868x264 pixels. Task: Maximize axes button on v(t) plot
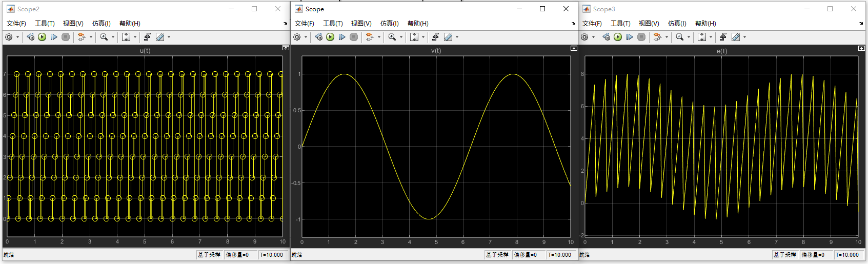pyautogui.click(x=574, y=48)
